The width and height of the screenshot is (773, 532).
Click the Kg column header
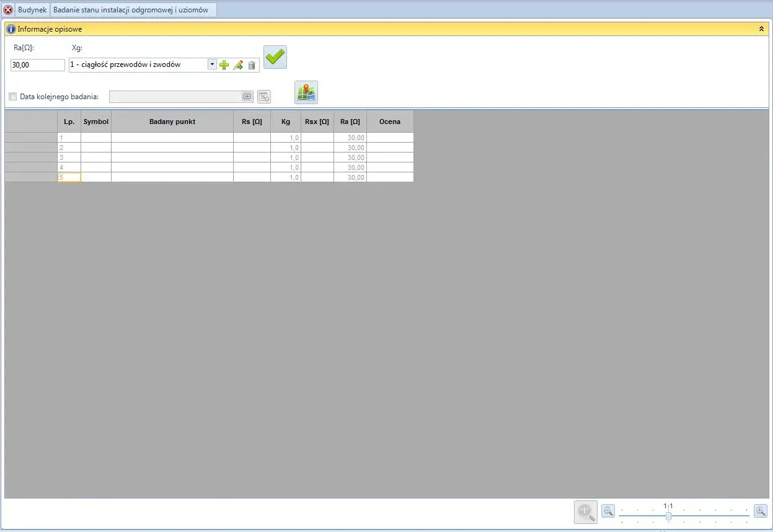[x=286, y=122]
